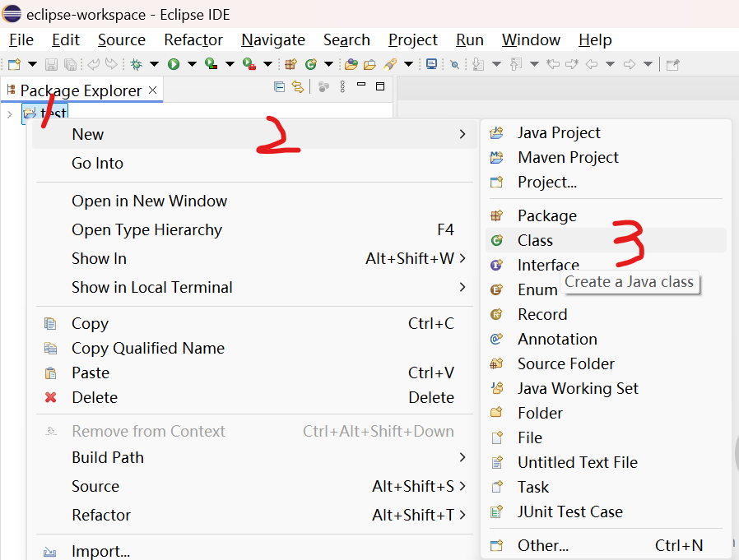The height and width of the screenshot is (560, 739).
Task: Open the Run configurations dropdown arrow
Action: click(x=192, y=64)
